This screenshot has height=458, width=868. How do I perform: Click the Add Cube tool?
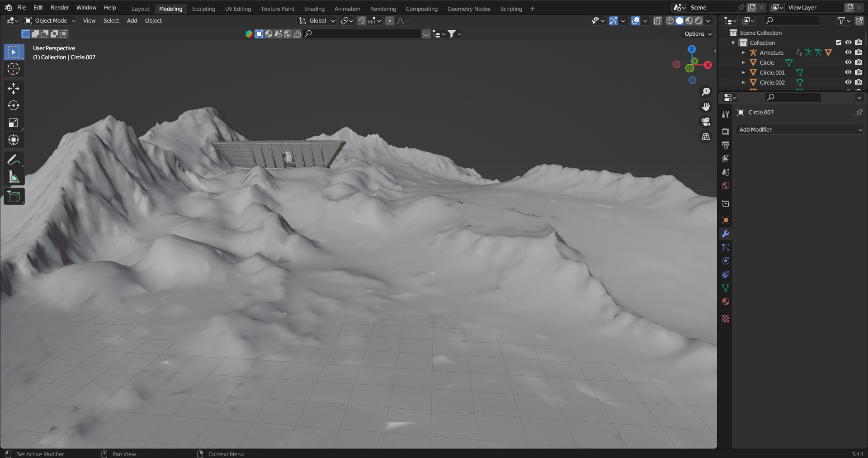tap(14, 197)
